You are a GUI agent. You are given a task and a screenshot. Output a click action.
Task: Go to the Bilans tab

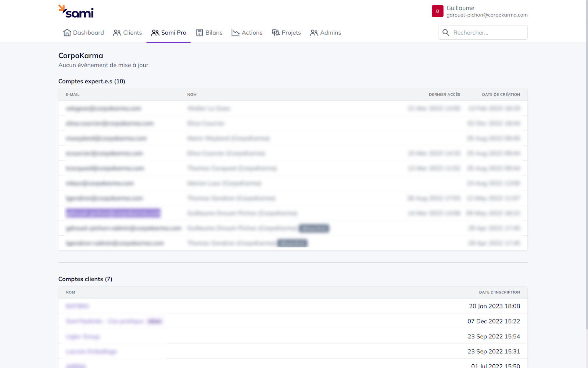click(x=209, y=33)
